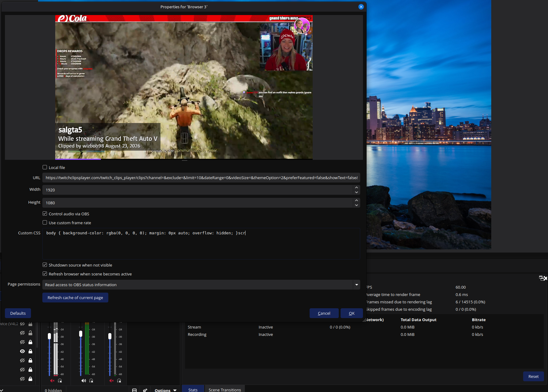Click the 'Total Data Output' column header

419,320
